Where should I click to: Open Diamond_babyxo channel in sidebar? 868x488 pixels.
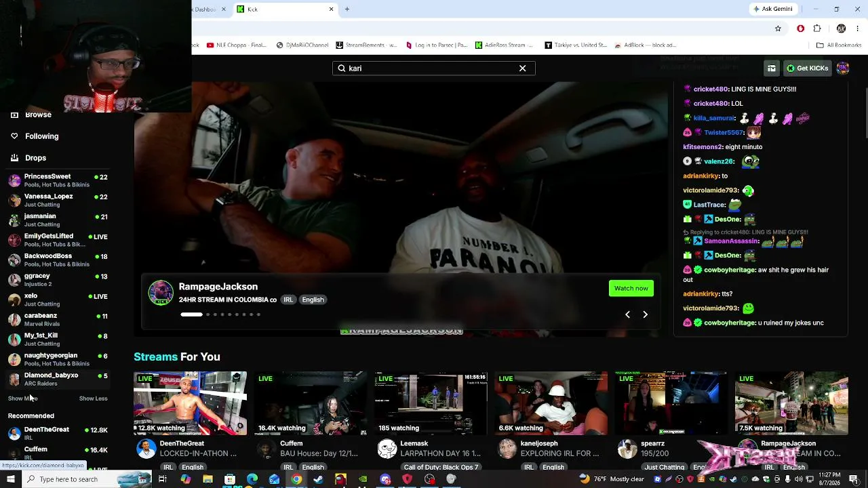pos(57,379)
